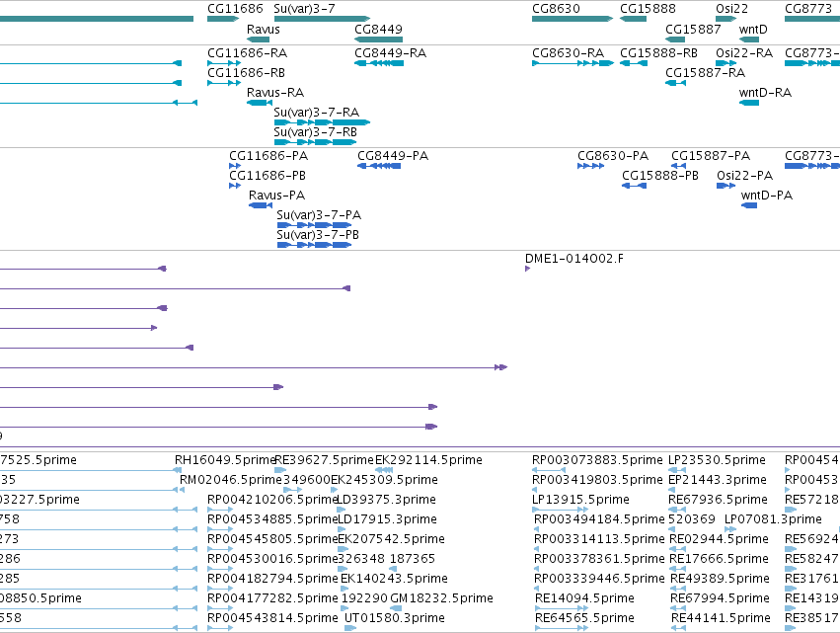Viewport: 840px width, 633px height.
Task: Select EST UT01580.3prime
Action: (x=395, y=618)
